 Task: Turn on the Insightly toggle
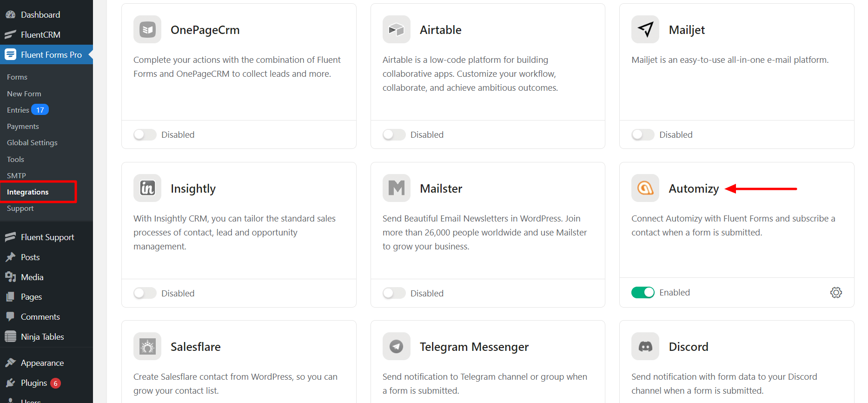point(145,293)
